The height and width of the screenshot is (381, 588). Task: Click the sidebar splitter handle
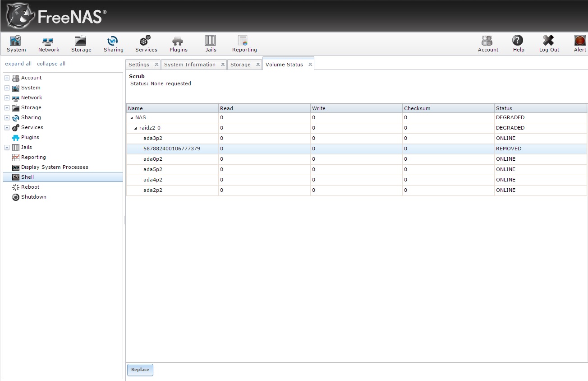pos(124,220)
